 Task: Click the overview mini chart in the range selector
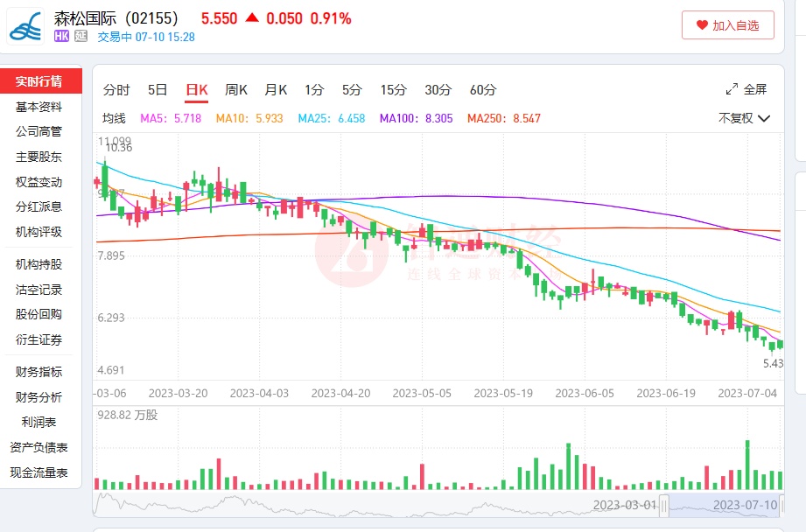(376, 505)
